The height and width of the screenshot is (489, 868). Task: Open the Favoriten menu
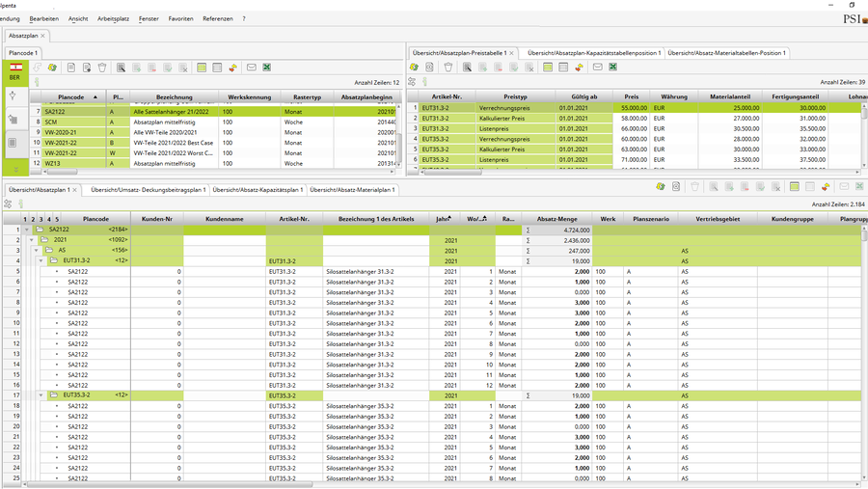[180, 19]
